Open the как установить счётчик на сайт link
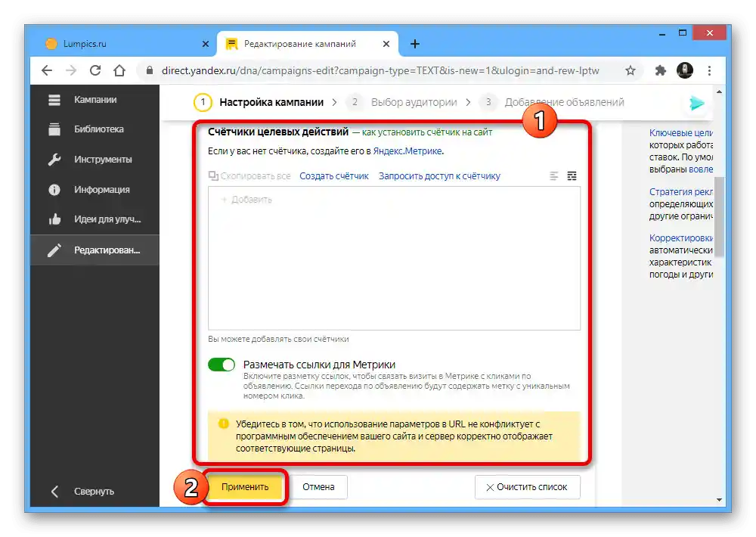The width and height of the screenshot is (756, 537). pos(426,132)
